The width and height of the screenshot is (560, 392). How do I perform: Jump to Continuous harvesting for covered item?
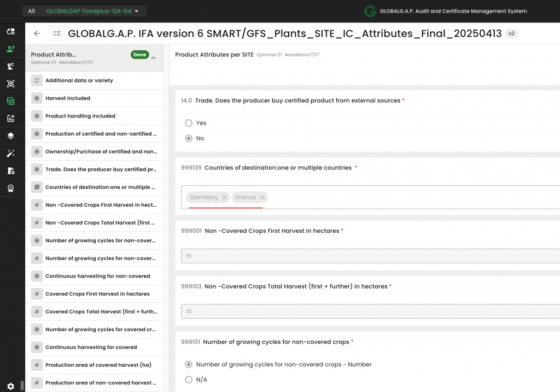pyautogui.click(x=91, y=347)
